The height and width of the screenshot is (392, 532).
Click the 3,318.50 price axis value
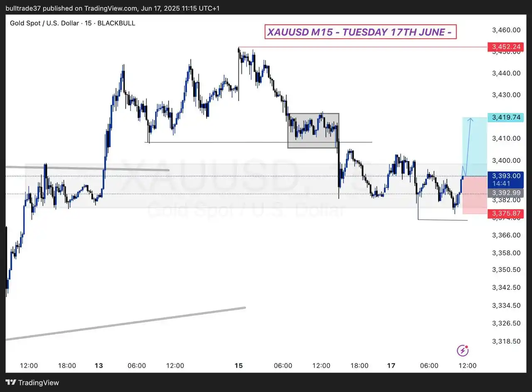(506, 341)
